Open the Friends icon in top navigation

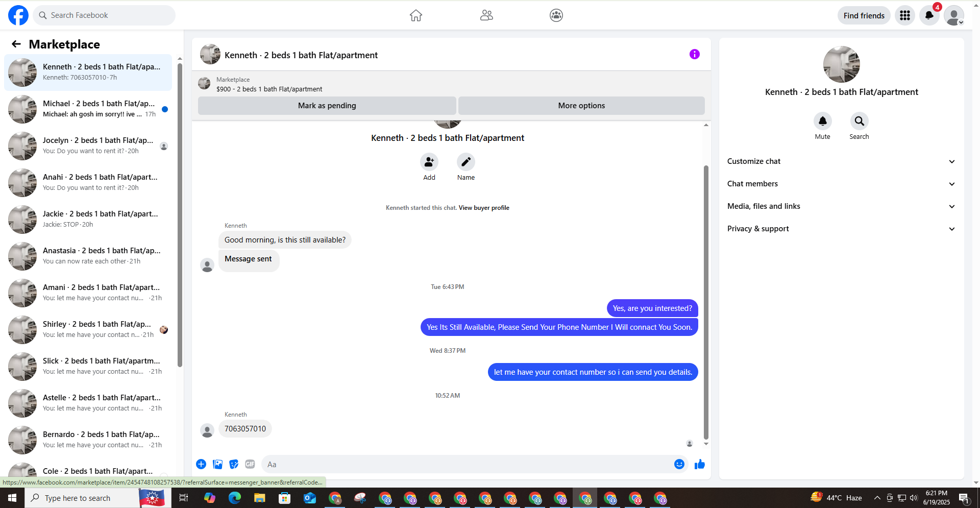[486, 15]
